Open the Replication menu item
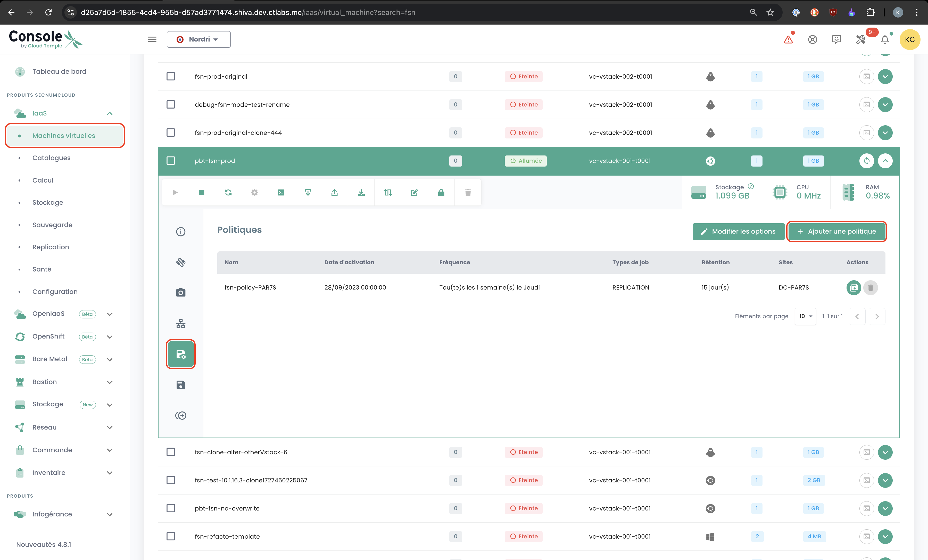Viewport: 928px width, 560px height. pyautogui.click(x=51, y=247)
